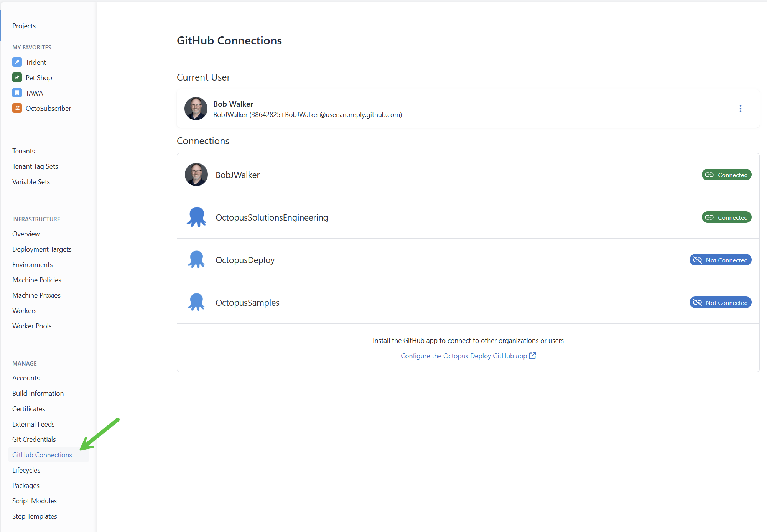Open the three-dot menu for Bob Walker
Image resolution: width=767 pixels, height=532 pixels.
(x=740, y=109)
